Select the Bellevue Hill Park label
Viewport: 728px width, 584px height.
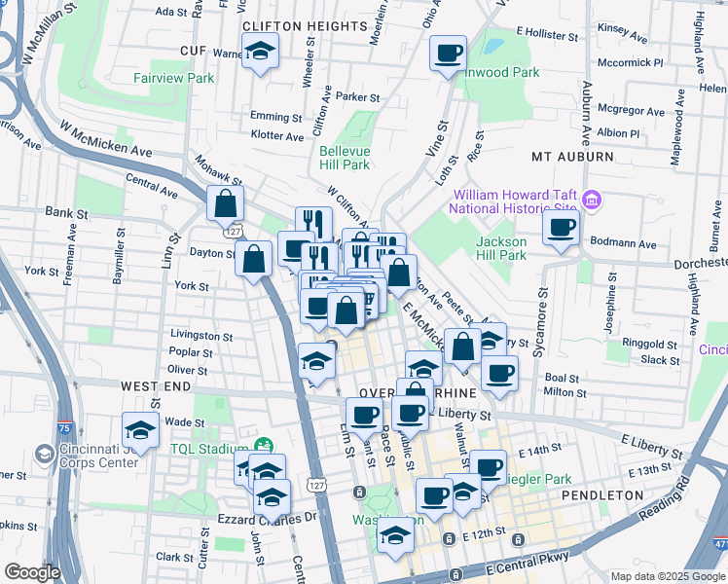pyautogui.click(x=345, y=158)
